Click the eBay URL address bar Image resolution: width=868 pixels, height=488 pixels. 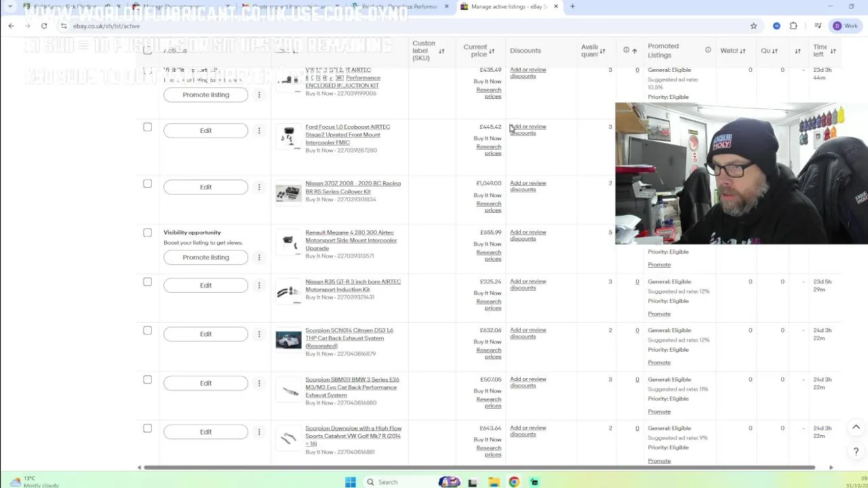407,26
